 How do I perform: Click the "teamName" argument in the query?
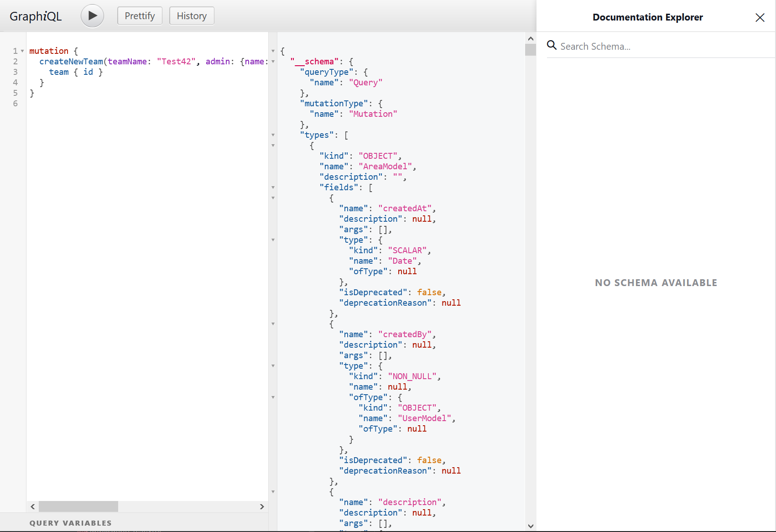tap(127, 62)
